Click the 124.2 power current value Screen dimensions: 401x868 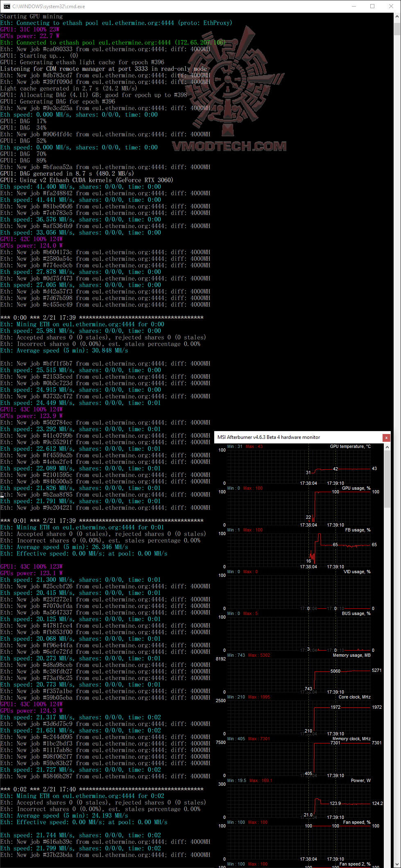click(377, 803)
